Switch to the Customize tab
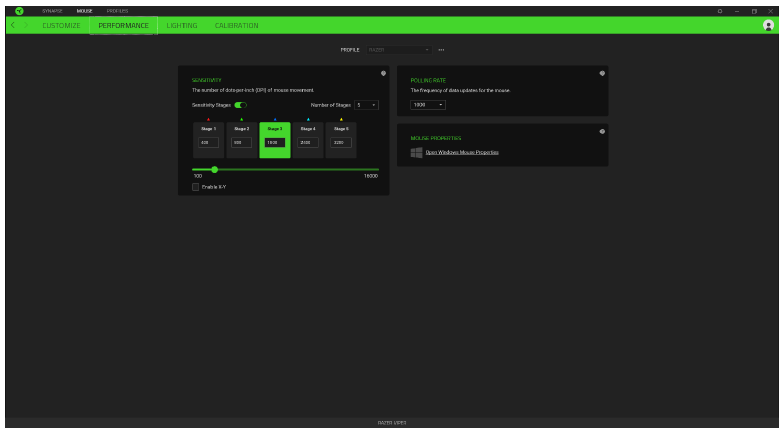 click(x=61, y=26)
